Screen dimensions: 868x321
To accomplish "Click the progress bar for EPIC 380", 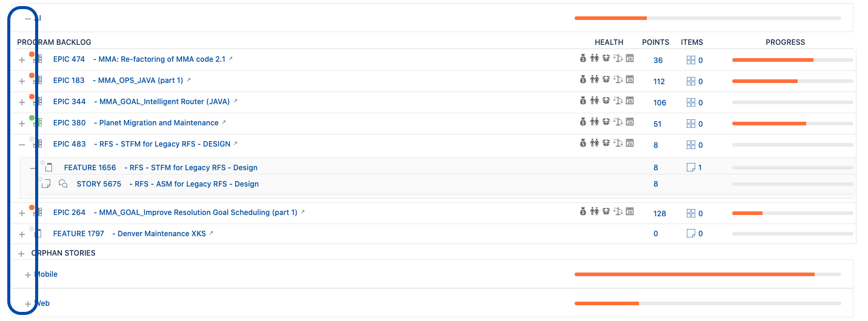I will click(792, 124).
